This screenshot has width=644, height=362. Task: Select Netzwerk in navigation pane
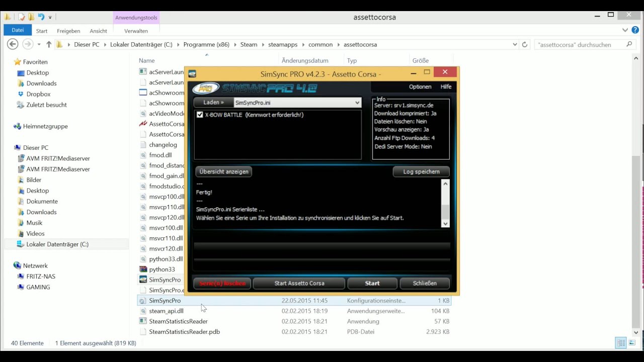click(x=35, y=265)
